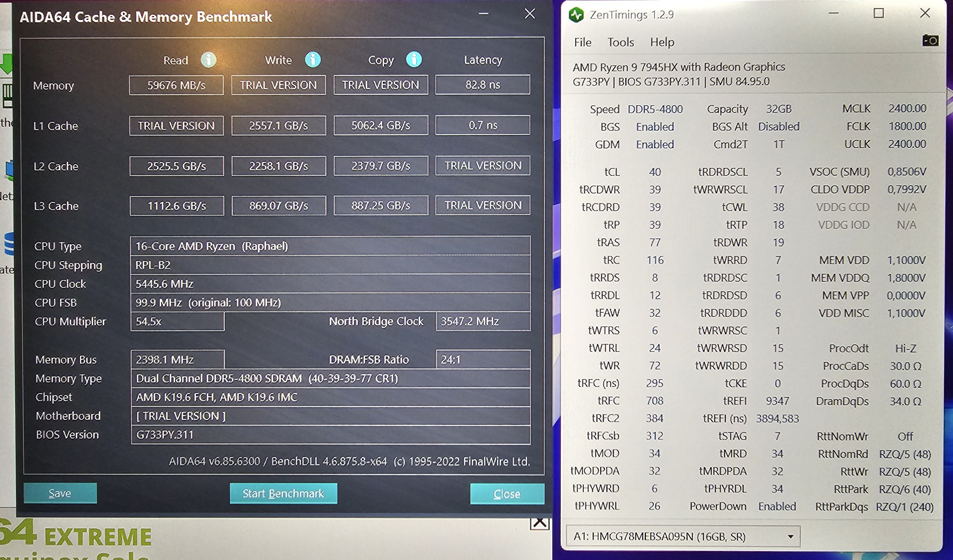
Task: Click the FCLK 1800.00 value
Action: (907, 126)
